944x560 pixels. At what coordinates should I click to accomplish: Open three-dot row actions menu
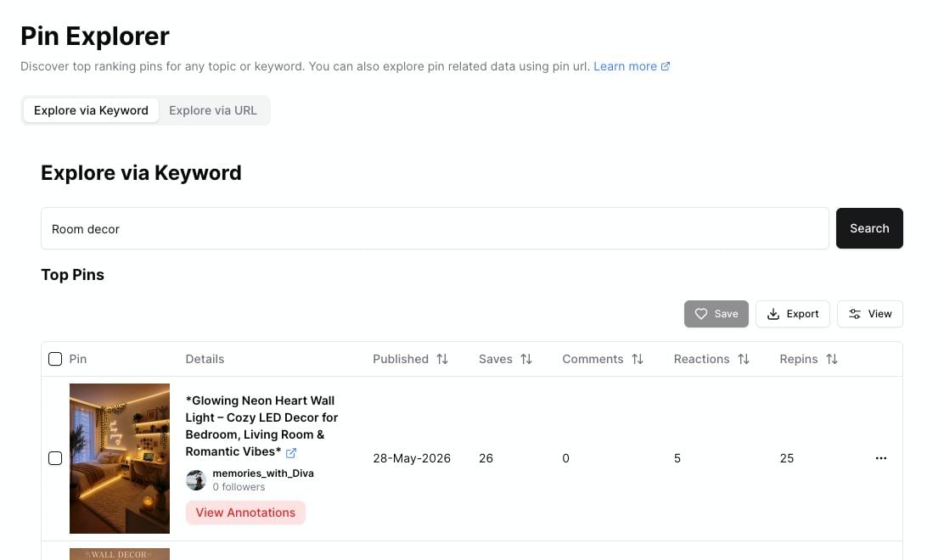(881, 458)
